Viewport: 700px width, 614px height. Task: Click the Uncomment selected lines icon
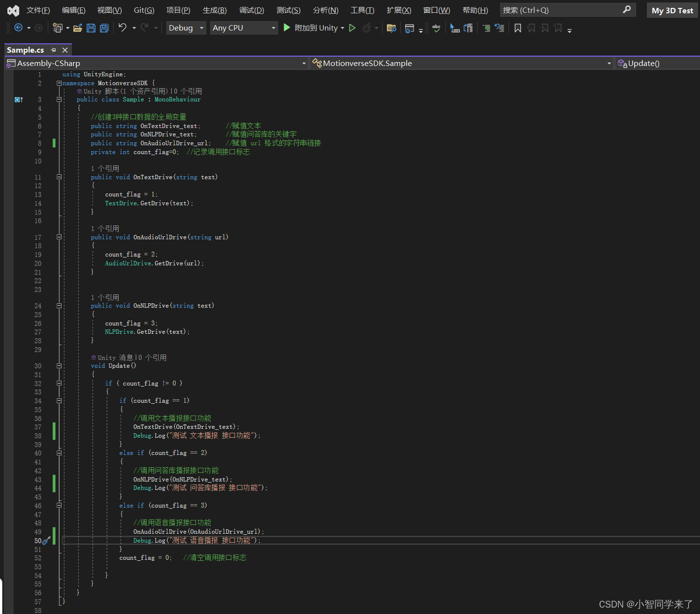tap(499, 28)
